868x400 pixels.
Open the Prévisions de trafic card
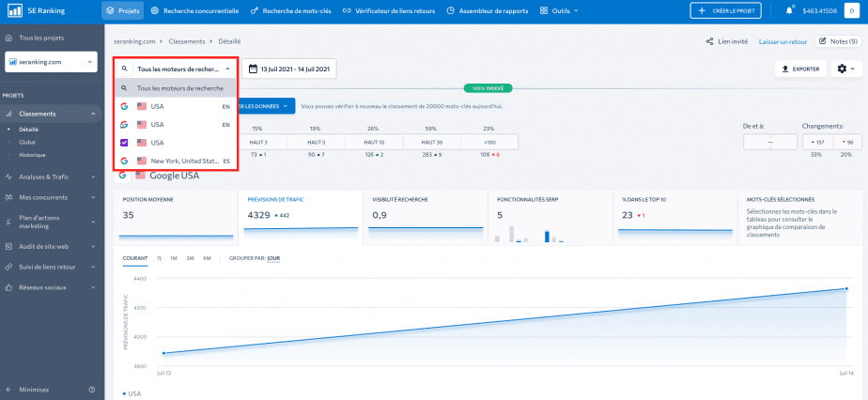pyautogui.click(x=301, y=218)
